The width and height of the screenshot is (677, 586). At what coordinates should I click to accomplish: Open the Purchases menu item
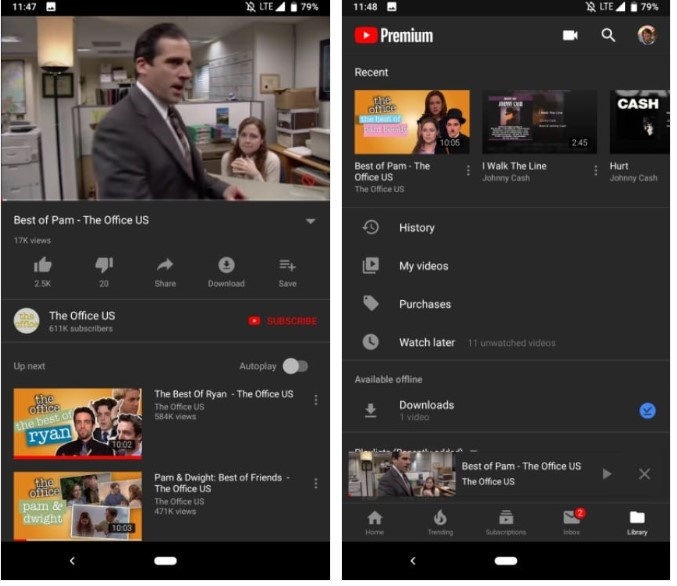point(506,304)
